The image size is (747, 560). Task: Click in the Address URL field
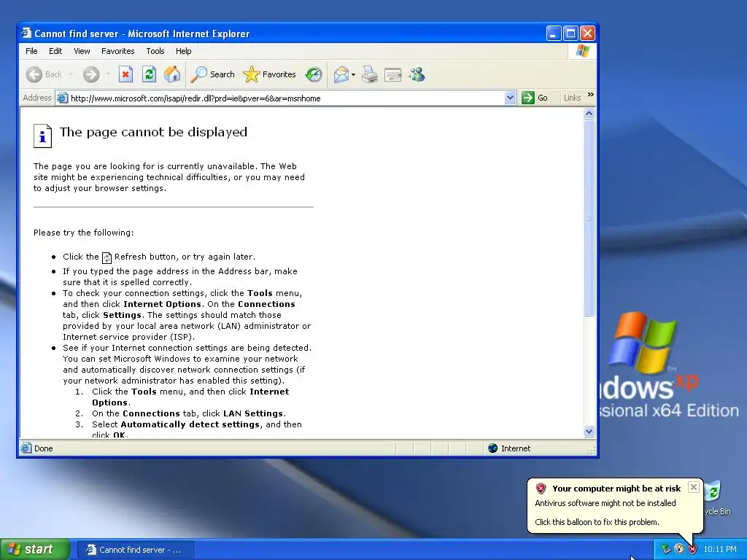click(x=286, y=98)
